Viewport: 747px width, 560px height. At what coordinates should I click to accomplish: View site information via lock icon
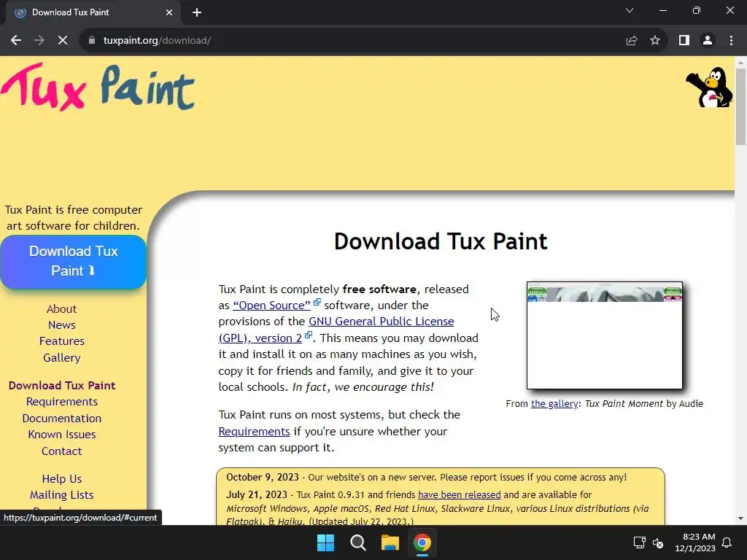(x=92, y=41)
